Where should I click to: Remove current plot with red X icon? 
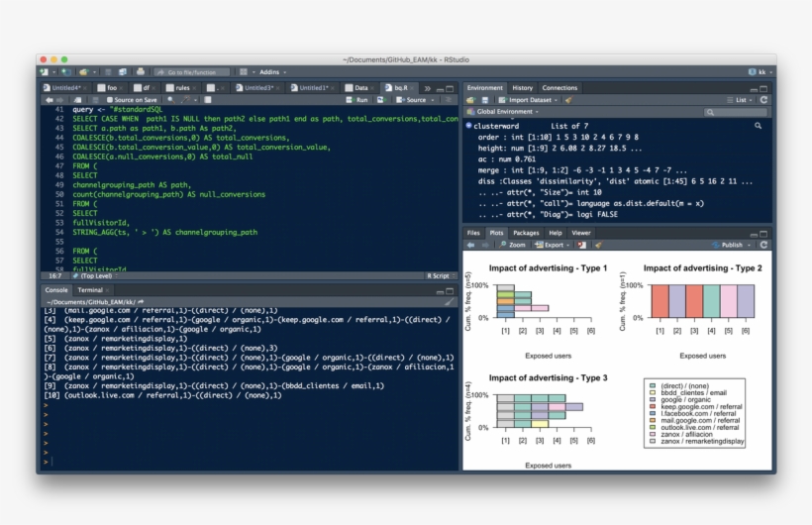pos(581,245)
